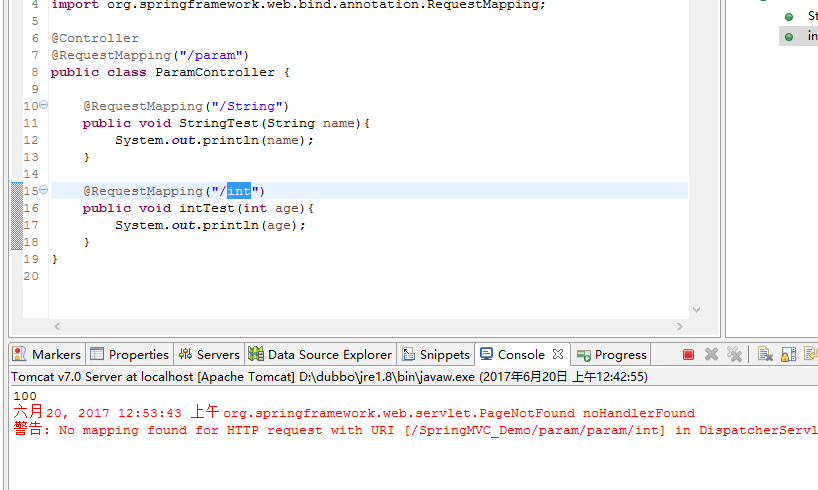Screen dimensions: 818x490
Task: Click the editor horizontal scroll right arrow
Action: click(679, 327)
